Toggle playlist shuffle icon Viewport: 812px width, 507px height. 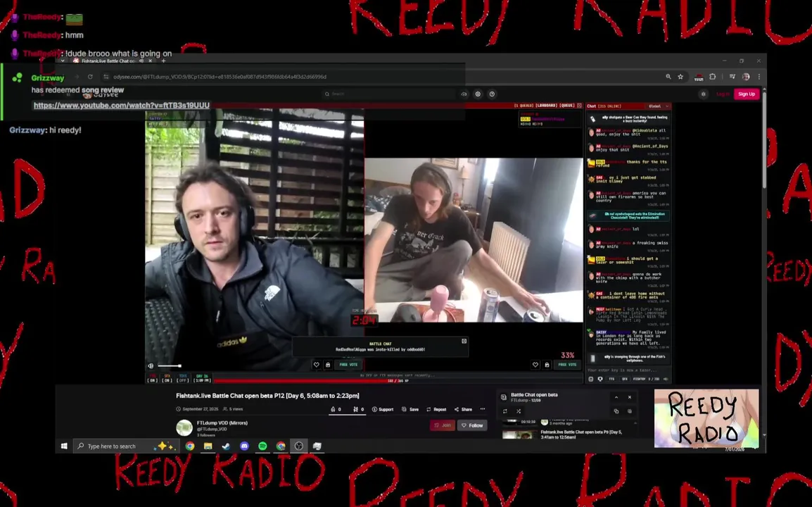(519, 411)
